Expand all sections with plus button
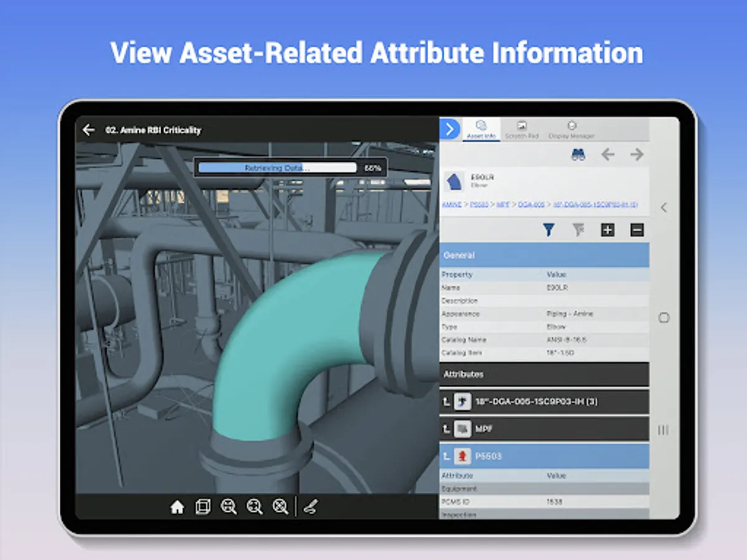Screen dimensions: 747x560 click(608, 230)
